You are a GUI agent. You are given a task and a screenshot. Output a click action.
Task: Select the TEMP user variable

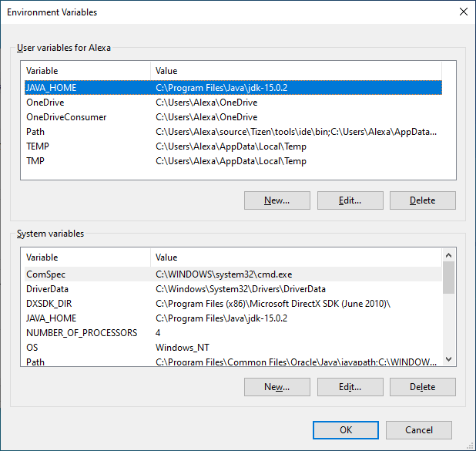click(x=38, y=146)
